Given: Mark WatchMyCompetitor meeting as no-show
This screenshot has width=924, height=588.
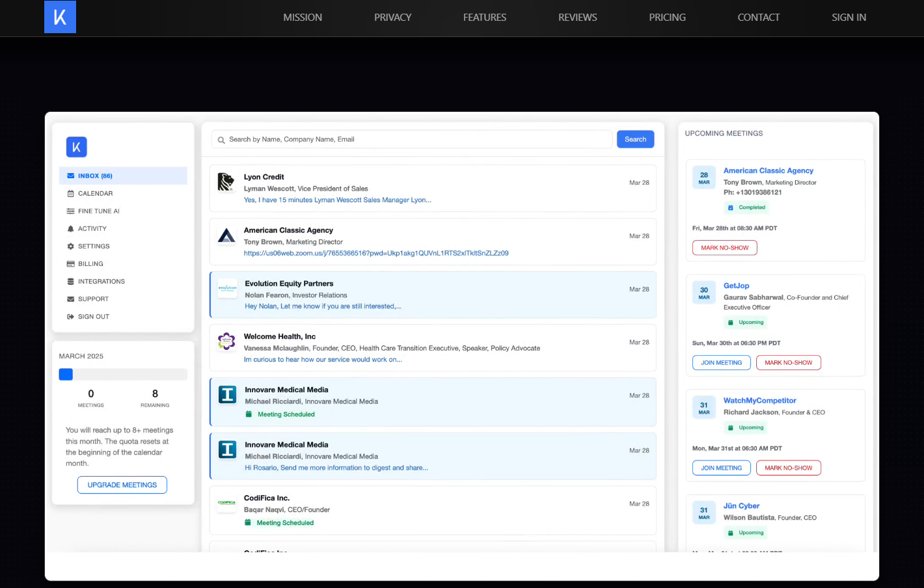Looking at the screenshot, I should click(789, 468).
